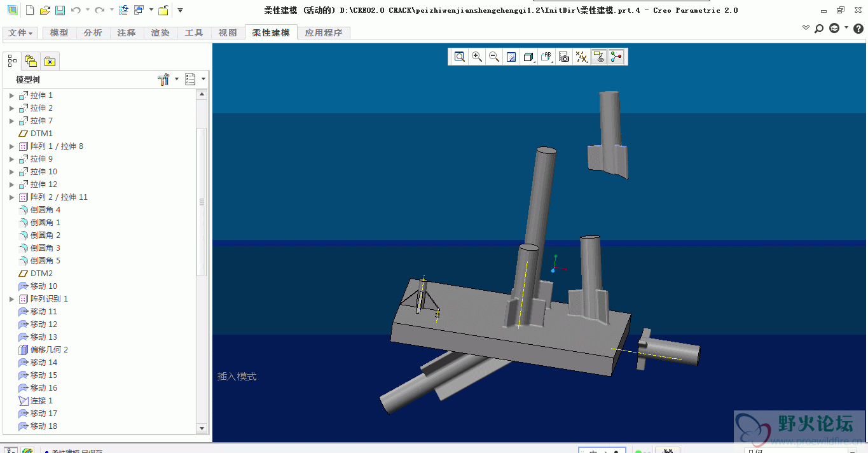Click the Regenerate model icon

pos(123,10)
